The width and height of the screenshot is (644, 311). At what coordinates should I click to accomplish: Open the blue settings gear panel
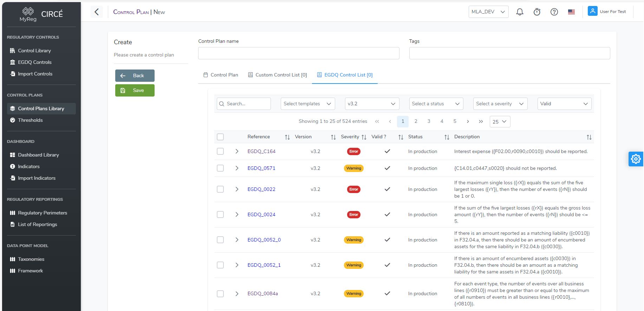click(636, 159)
